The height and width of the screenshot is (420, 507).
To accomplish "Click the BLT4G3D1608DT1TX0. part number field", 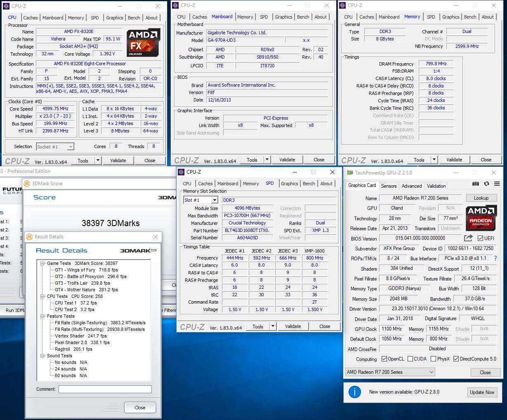I will click(x=248, y=231).
